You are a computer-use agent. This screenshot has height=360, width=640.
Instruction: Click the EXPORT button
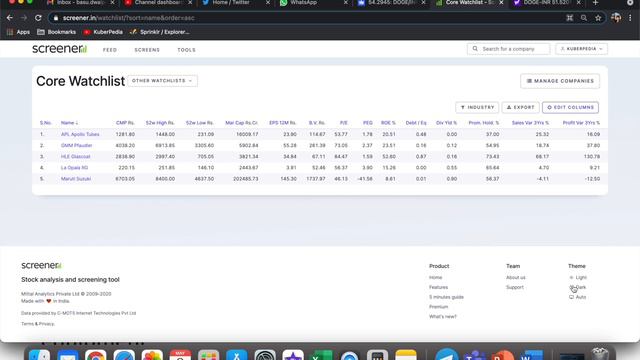click(x=520, y=107)
